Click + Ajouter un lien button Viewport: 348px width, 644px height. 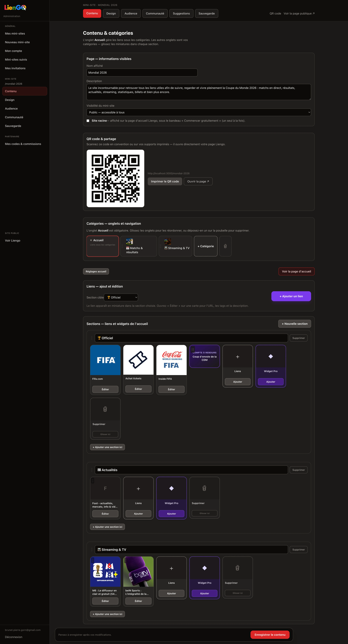(x=291, y=296)
